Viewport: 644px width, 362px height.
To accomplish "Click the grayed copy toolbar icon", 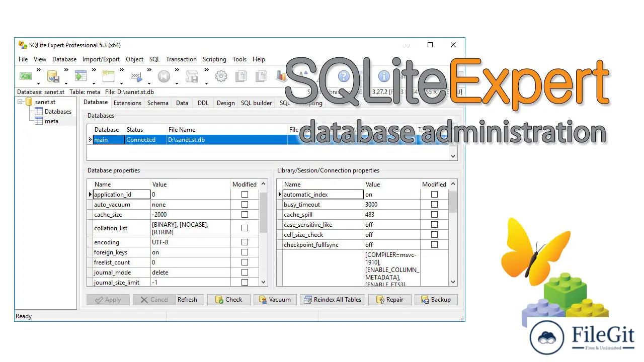I will [242, 76].
